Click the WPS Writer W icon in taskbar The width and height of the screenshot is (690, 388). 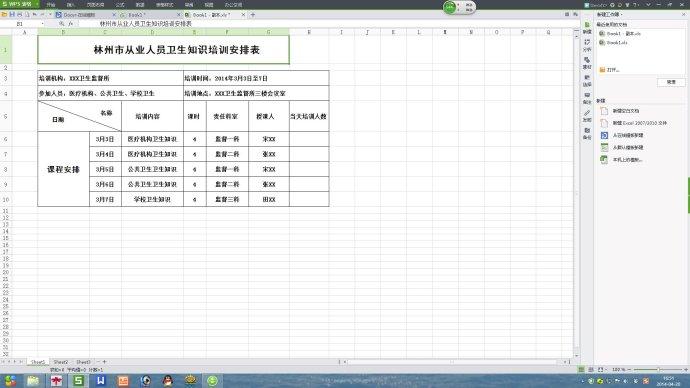(x=101, y=381)
